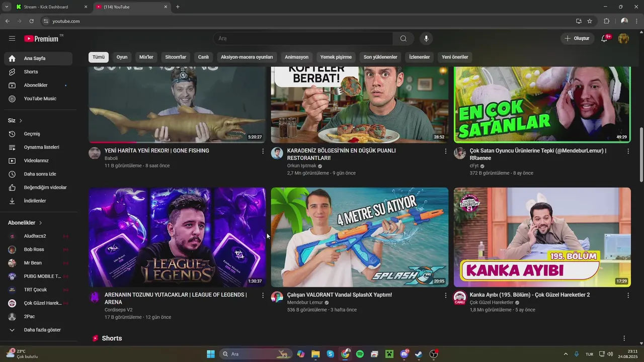This screenshot has width=644, height=362.
Task: Play the League of Legends Arena thumbnail
Action: pyautogui.click(x=177, y=237)
